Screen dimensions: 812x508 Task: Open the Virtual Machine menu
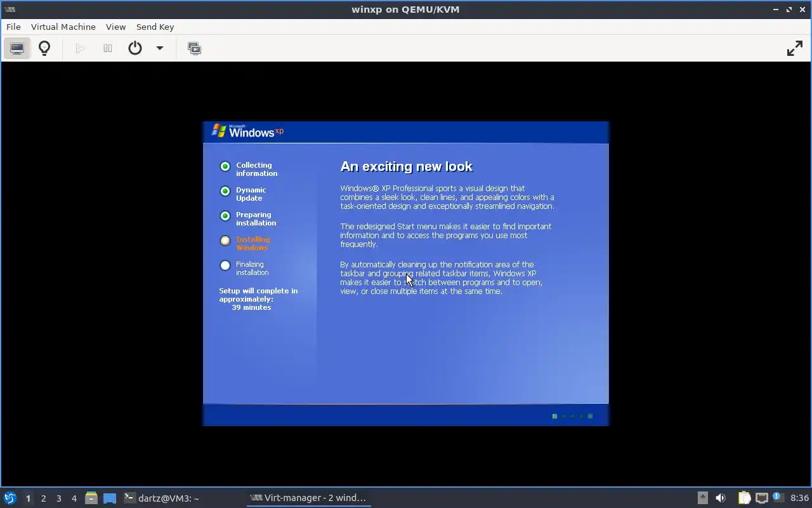point(63,27)
